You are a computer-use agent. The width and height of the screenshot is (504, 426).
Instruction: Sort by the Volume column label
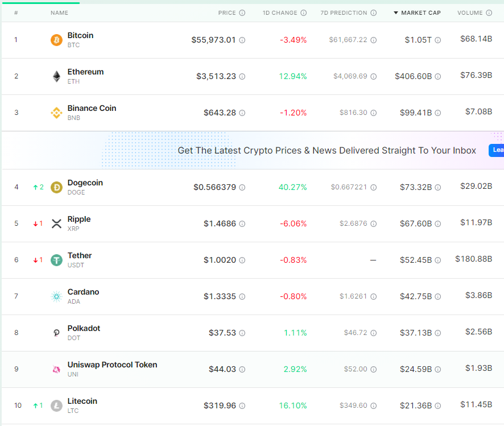[470, 13]
